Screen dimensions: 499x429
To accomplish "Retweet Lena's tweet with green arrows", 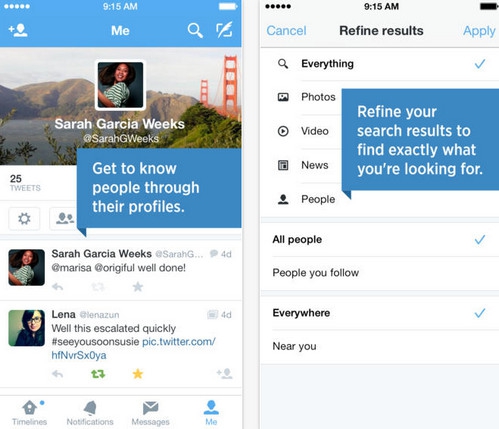I will pos(98,374).
